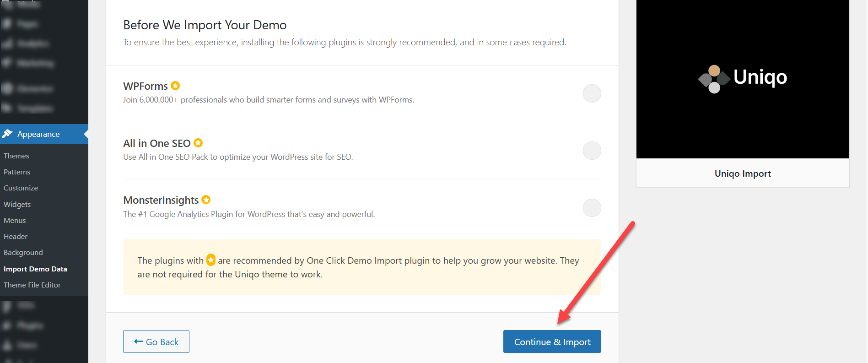
Task: Open Customize from the sidebar
Action: click(21, 188)
